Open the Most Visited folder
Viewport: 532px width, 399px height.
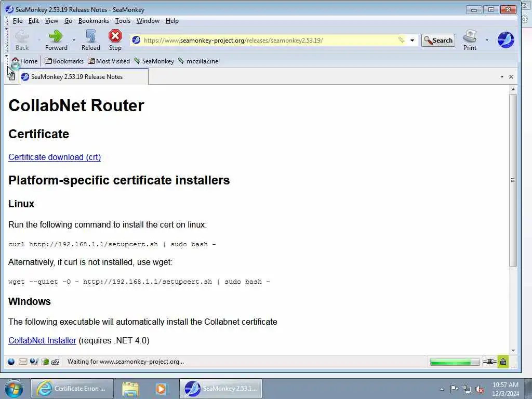(109, 61)
